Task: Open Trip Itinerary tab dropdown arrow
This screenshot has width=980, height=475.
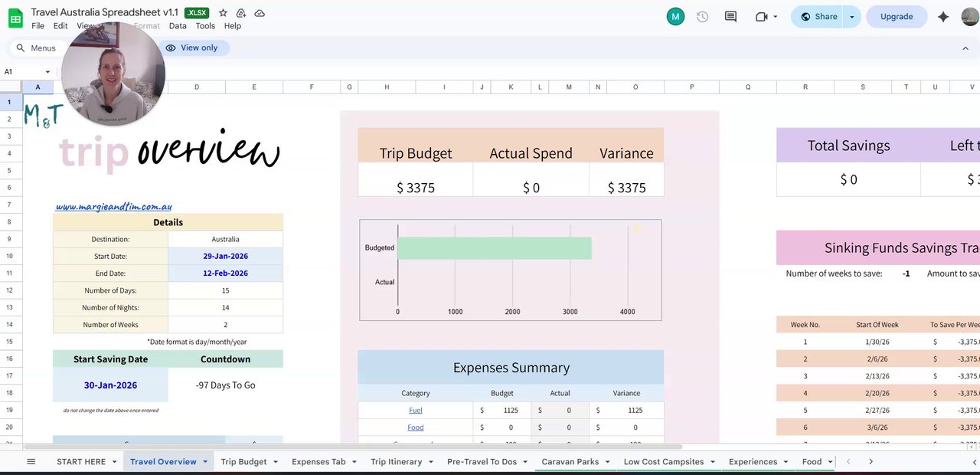Action: coord(430,462)
